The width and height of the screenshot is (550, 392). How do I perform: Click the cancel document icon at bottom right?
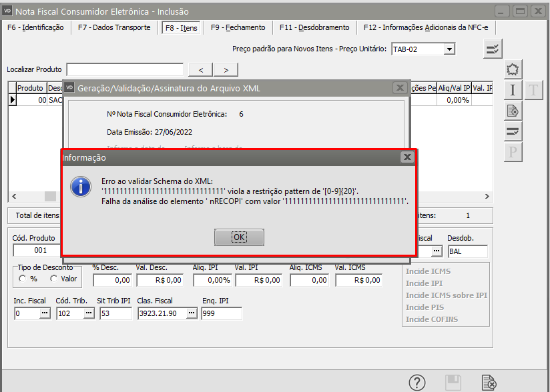[489, 383]
